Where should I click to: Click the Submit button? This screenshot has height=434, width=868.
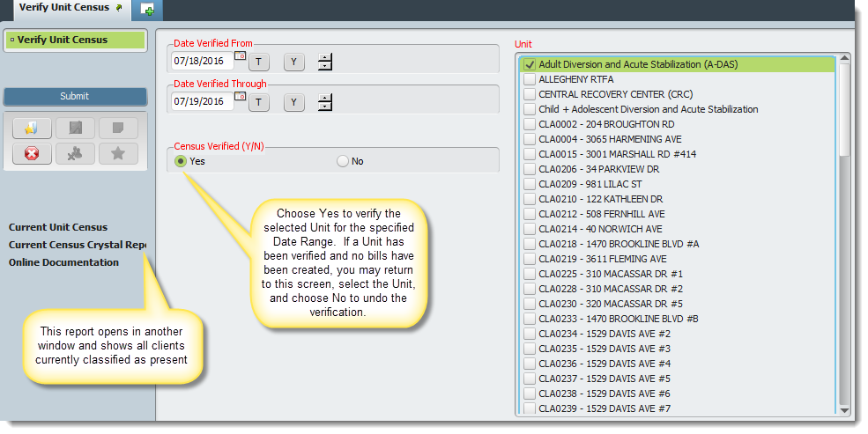75,96
